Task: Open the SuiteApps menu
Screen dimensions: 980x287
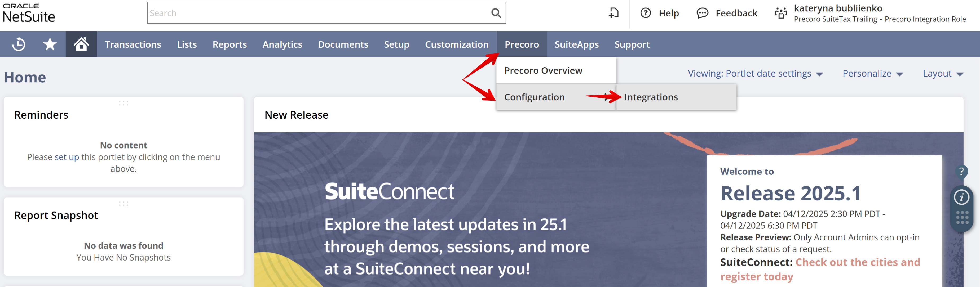Action: 576,44
